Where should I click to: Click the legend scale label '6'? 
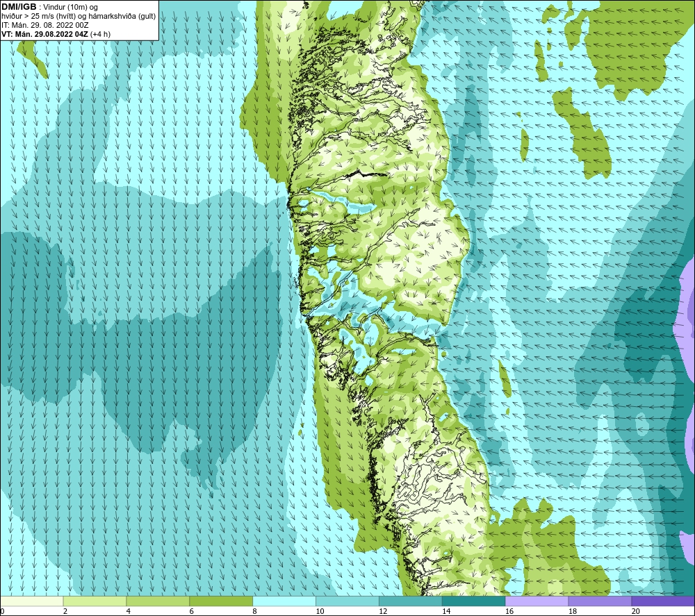[x=192, y=612]
